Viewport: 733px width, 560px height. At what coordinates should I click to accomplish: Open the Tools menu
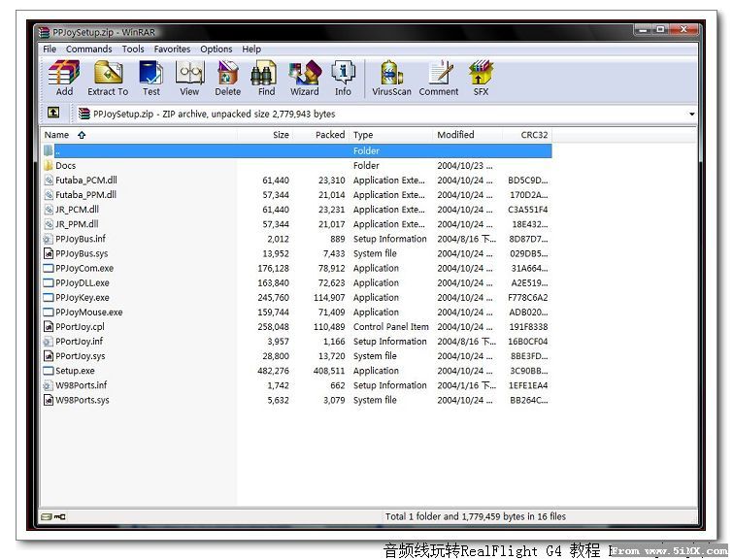pos(133,49)
